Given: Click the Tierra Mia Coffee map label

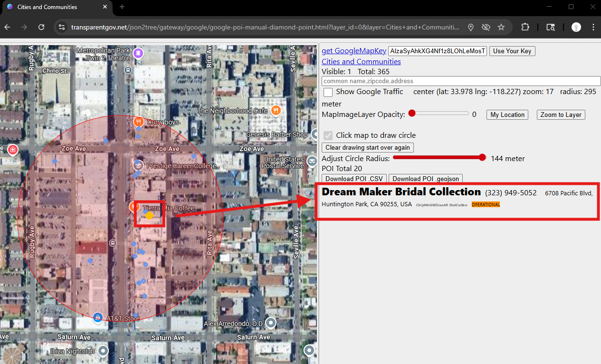Looking at the screenshot, I should click(x=169, y=208).
